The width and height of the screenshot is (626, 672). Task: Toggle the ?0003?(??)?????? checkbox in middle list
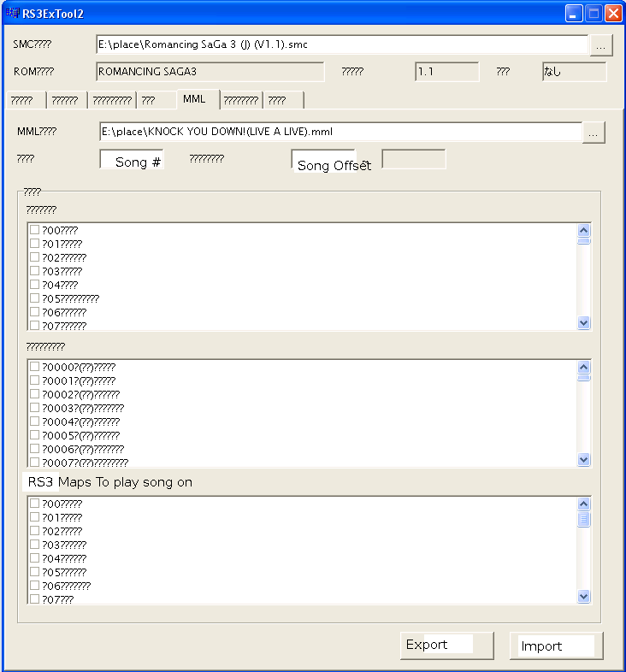(35, 408)
